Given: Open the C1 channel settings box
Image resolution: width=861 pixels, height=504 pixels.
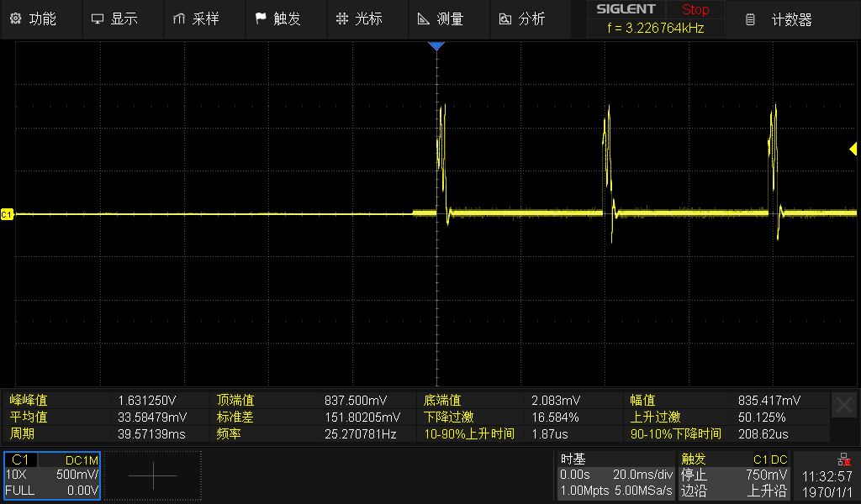Looking at the screenshot, I should pyautogui.click(x=52, y=475).
